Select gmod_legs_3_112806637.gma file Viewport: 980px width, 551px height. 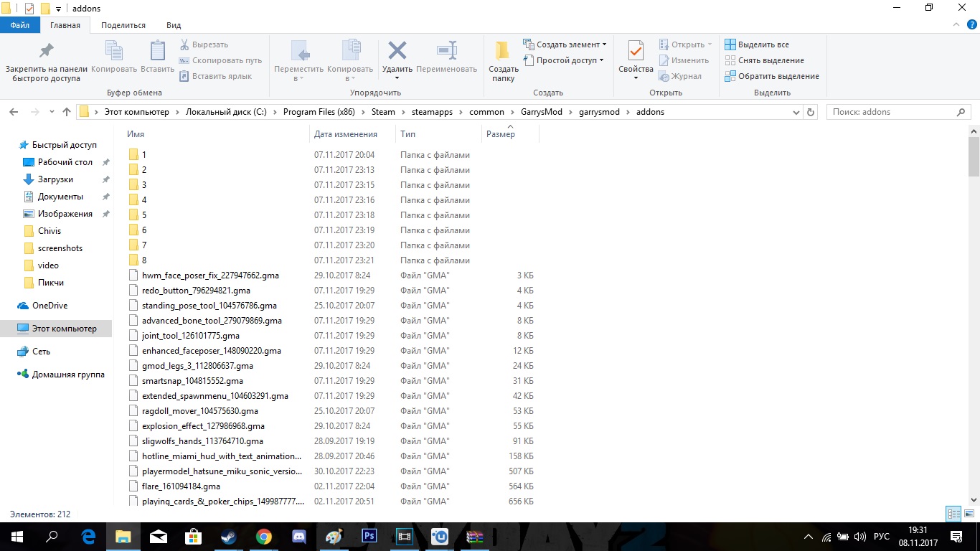click(x=197, y=366)
